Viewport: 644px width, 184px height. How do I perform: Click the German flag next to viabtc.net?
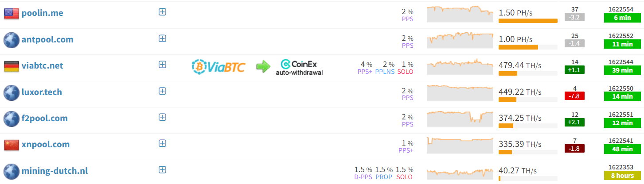pos(11,66)
